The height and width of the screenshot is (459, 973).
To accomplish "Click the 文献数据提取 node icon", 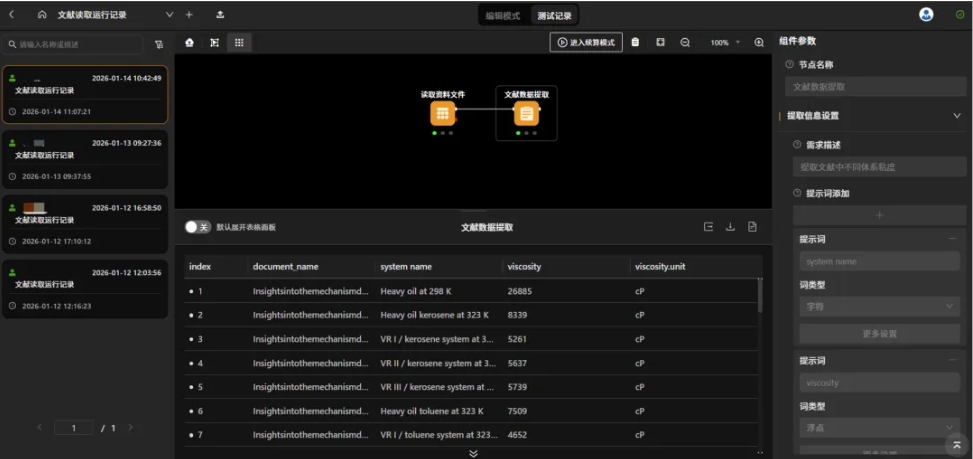I will click(x=526, y=114).
